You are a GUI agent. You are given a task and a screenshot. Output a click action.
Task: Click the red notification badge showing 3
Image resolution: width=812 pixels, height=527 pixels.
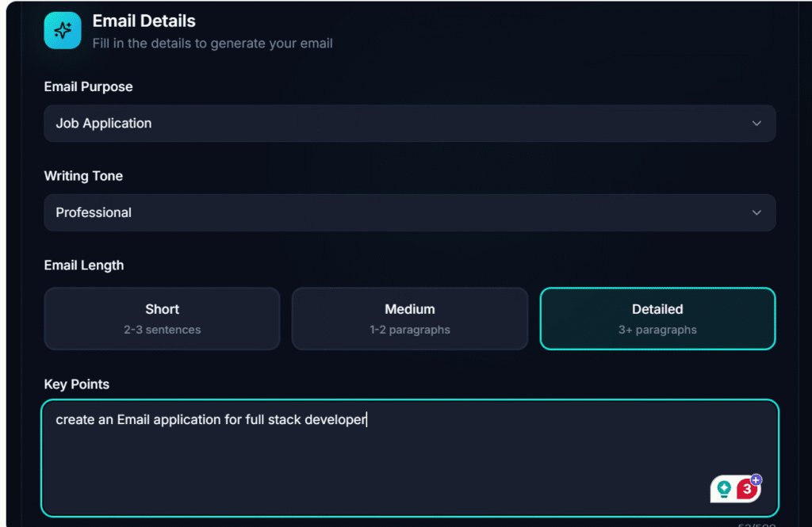(746, 491)
